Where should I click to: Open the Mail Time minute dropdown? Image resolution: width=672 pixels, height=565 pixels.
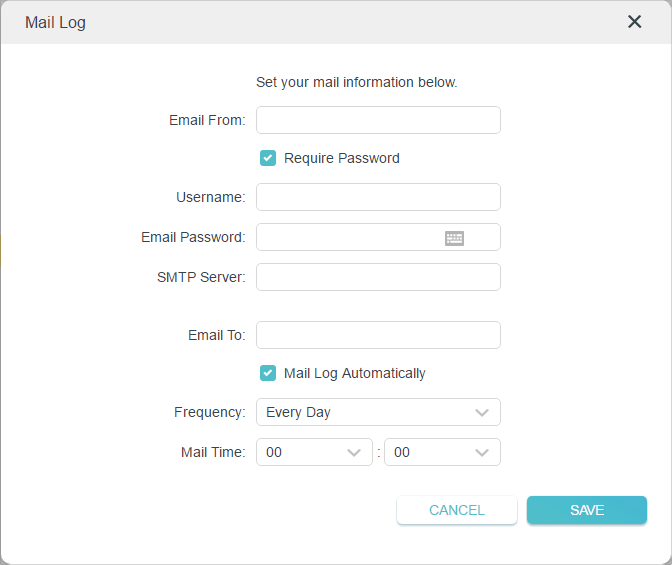click(442, 452)
